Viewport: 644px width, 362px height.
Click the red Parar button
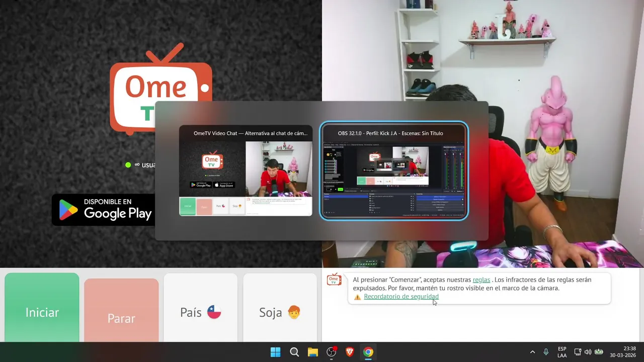coord(121,311)
